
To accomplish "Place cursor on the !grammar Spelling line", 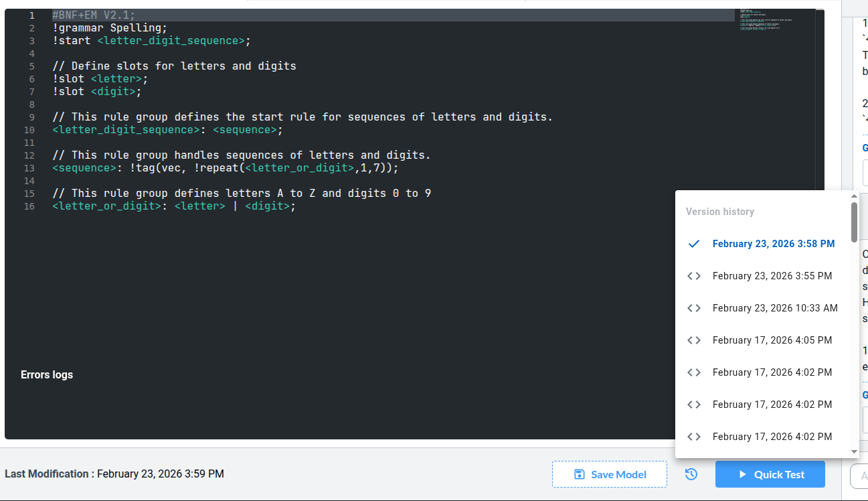I will click(110, 27).
